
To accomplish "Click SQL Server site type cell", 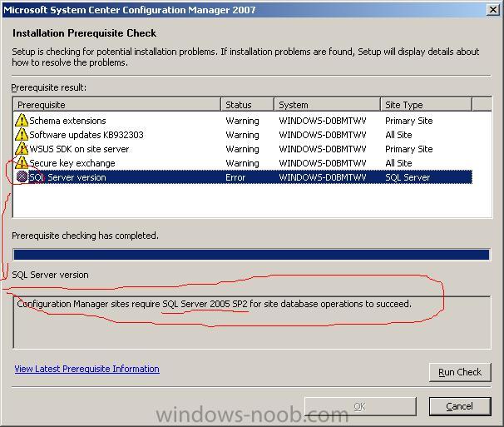I will click(x=408, y=177).
